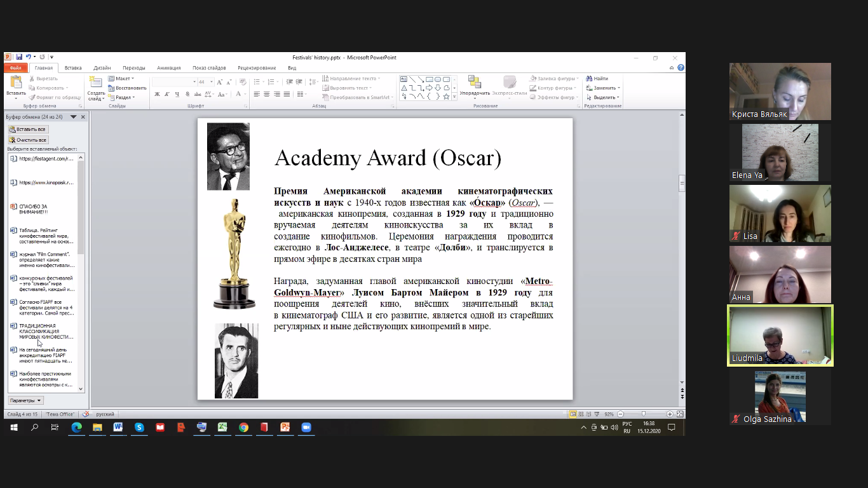The image size is (868, 488).
Task: Apply text shadow S formatting
Action: point(186,94)
